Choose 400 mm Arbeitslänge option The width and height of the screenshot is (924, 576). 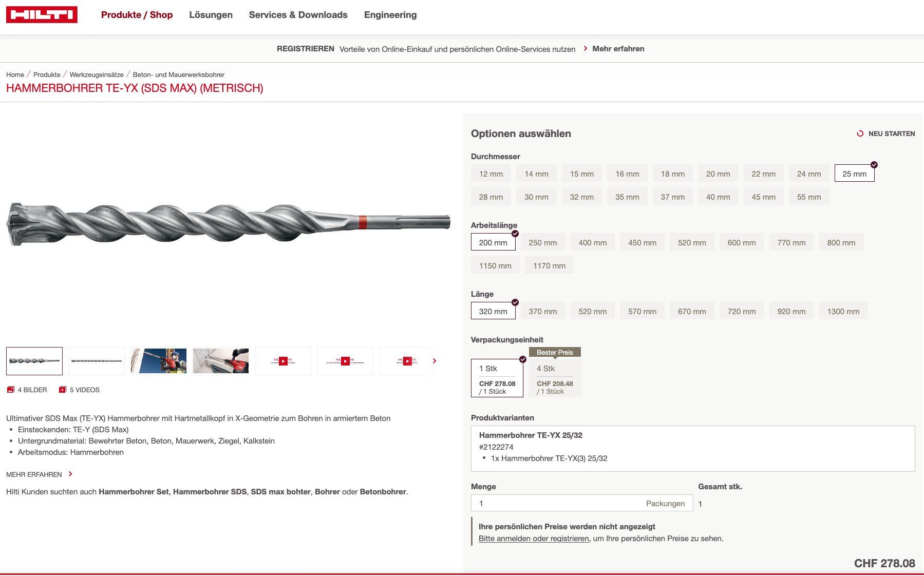pos(592,243)
